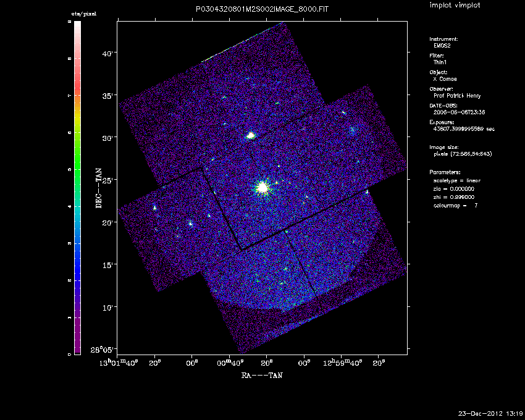Click the 28°05' declination tick label
Image resolution: width=525 pixels, height=420 pixels.
pyautogui.click(x=102, y=350)
